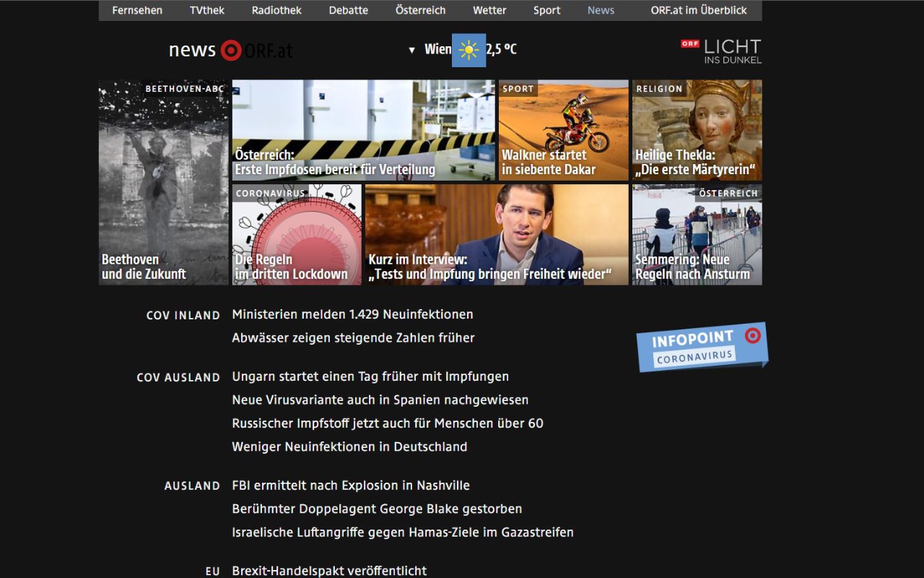Open the Fernsehen menu item
924x578 pixels.
point(137,10)
